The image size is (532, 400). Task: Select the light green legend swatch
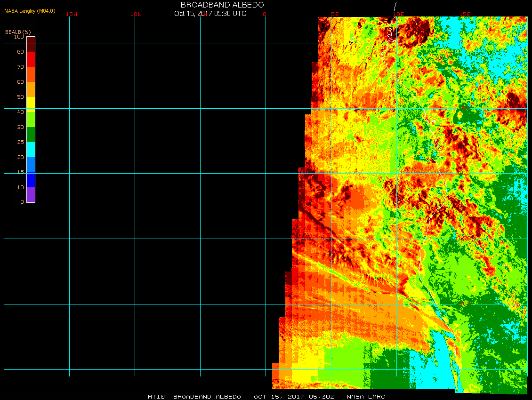[31, 120]
